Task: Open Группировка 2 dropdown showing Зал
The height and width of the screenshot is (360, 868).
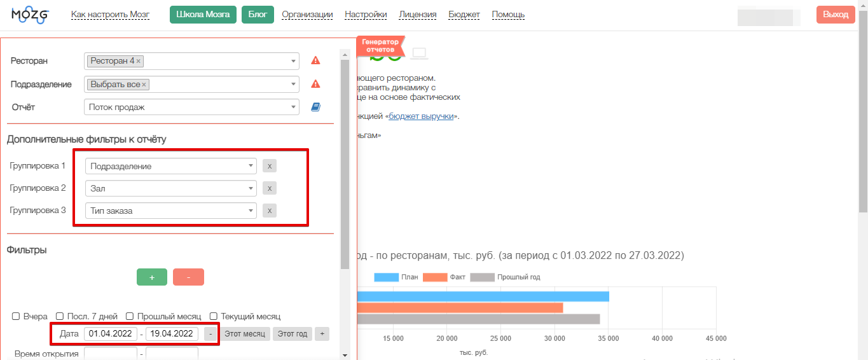Action: tap(171, 188)
